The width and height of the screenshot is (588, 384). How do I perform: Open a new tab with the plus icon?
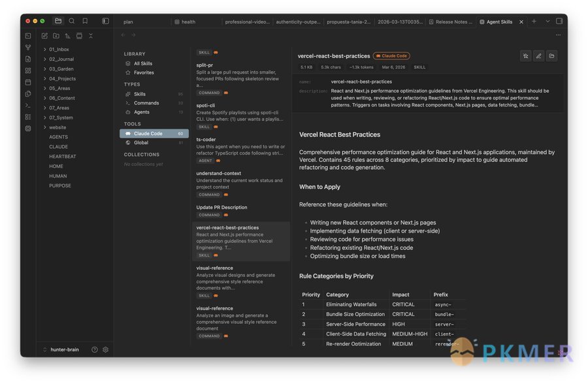tap(534, 22)
